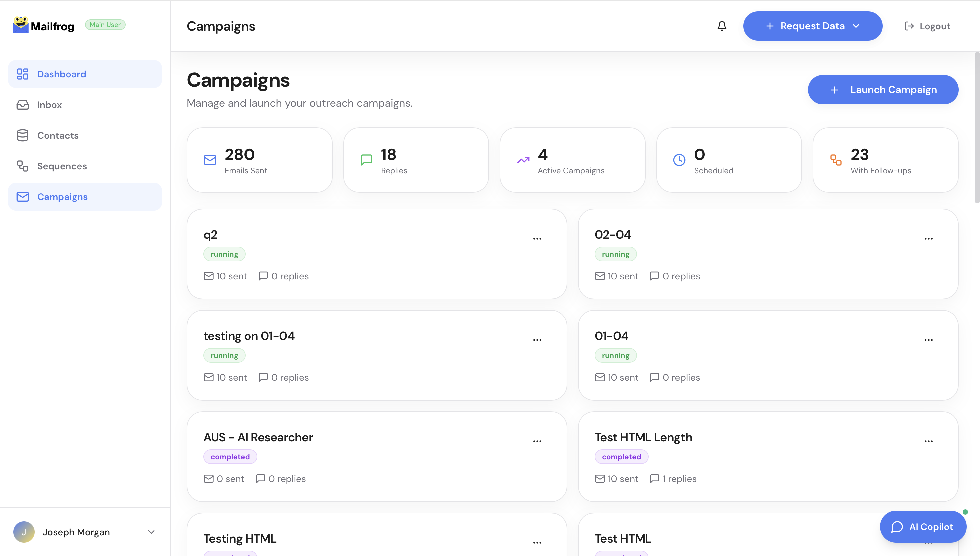Open options menu for Test HTML Length
The height and width of the screenshot is (556, 980).
coord(928,441)
